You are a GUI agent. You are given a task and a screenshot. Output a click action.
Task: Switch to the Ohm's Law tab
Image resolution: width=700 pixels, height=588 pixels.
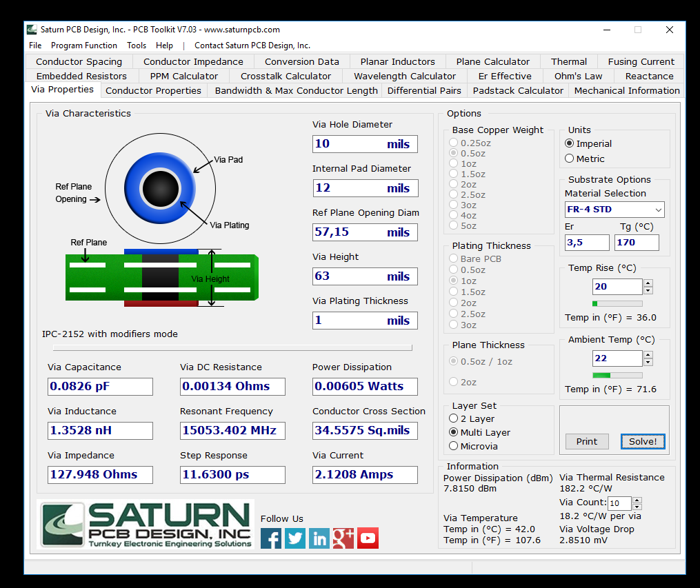pos(578,76)
